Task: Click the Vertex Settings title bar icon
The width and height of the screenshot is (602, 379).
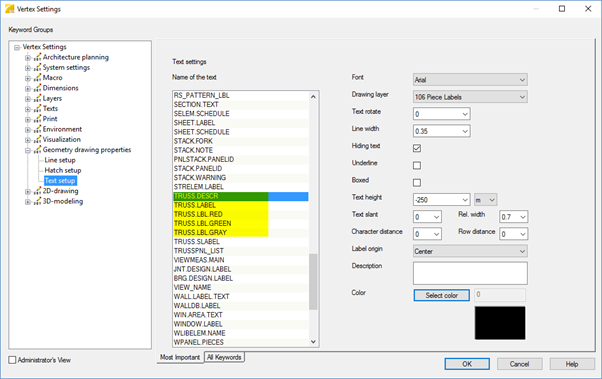Action: [9, 8]
